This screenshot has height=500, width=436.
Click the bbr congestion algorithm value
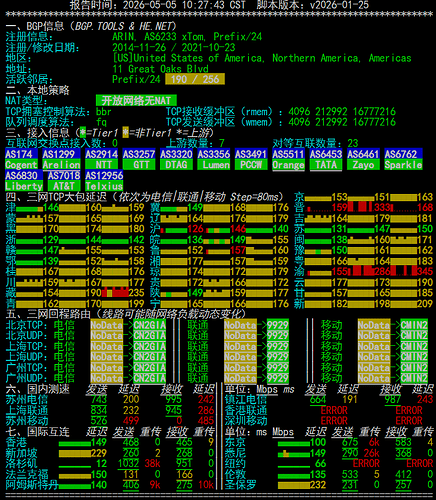coord(104,111)
